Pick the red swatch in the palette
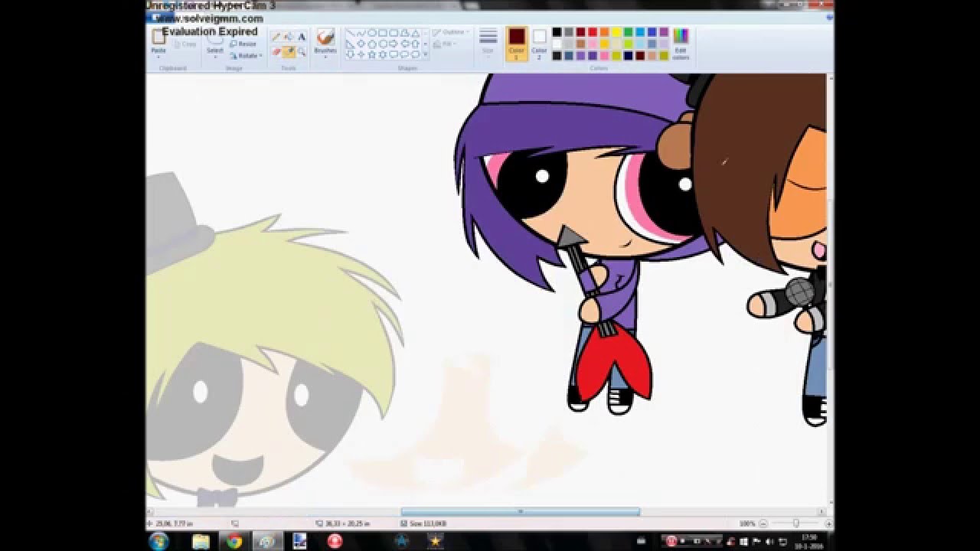This screenshot has height=551, width=980. tap(593, 32)
